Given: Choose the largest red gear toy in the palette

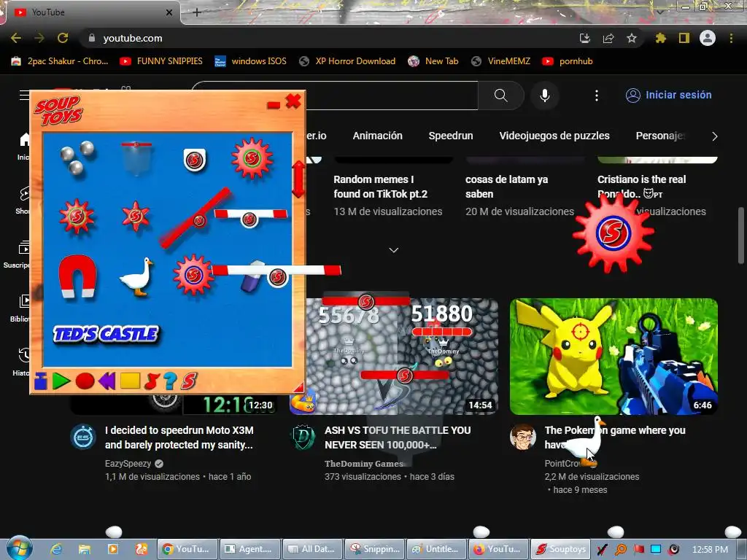Looking at the screenshot, I should pyautogui.click(x=252, y=158).
